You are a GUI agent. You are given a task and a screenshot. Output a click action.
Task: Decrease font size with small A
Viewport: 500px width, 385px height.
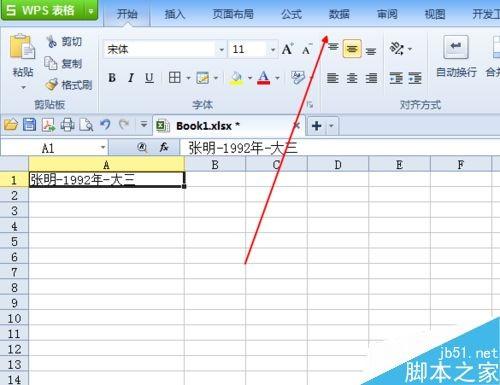307,50
